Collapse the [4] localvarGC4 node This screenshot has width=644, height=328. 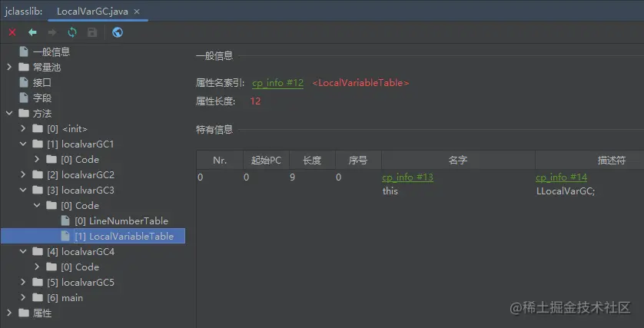23,252
